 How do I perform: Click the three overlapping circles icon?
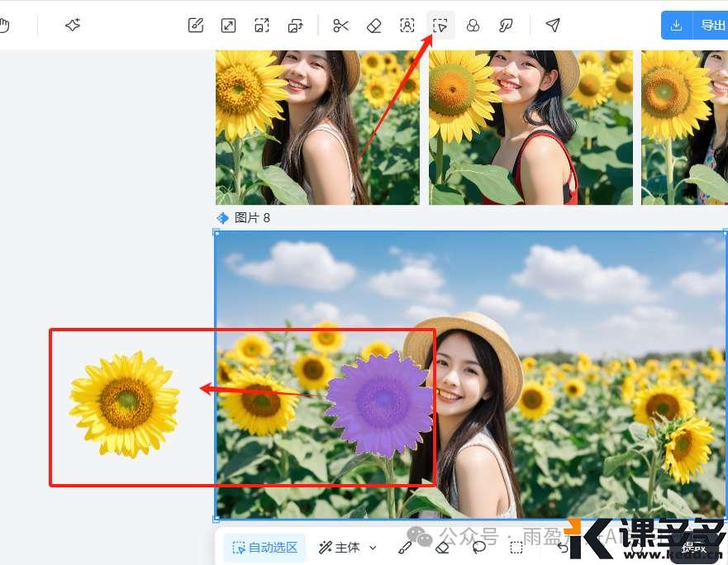tap(473, 26)
